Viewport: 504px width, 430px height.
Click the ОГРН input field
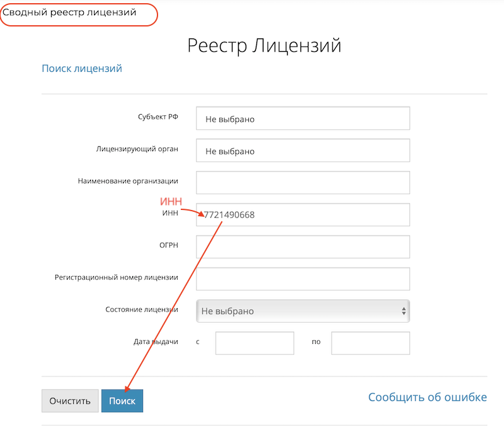(x=302, y=247)
